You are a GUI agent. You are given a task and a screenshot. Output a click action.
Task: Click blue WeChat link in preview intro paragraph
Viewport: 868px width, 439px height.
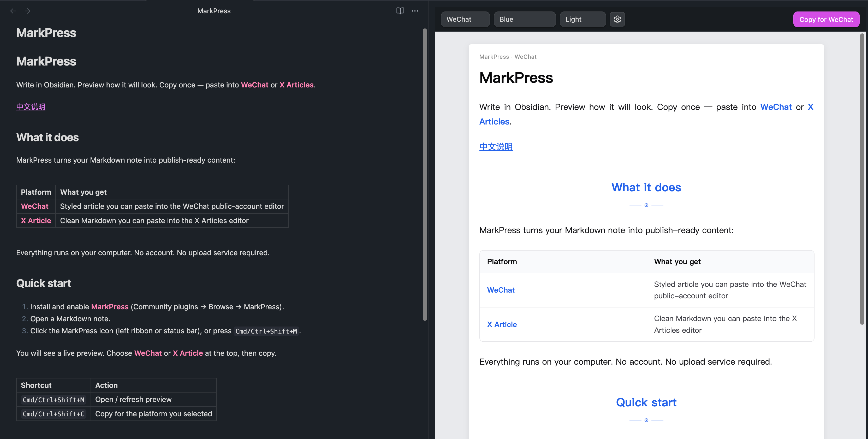point(776,107)
